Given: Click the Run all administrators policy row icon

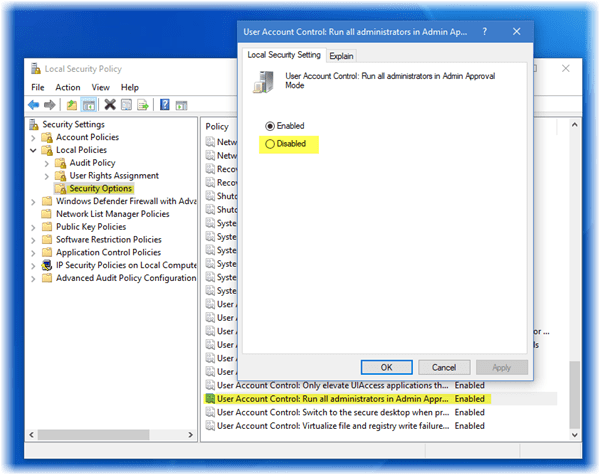Looking at the screenshot, I should click(x=210, y=399).
